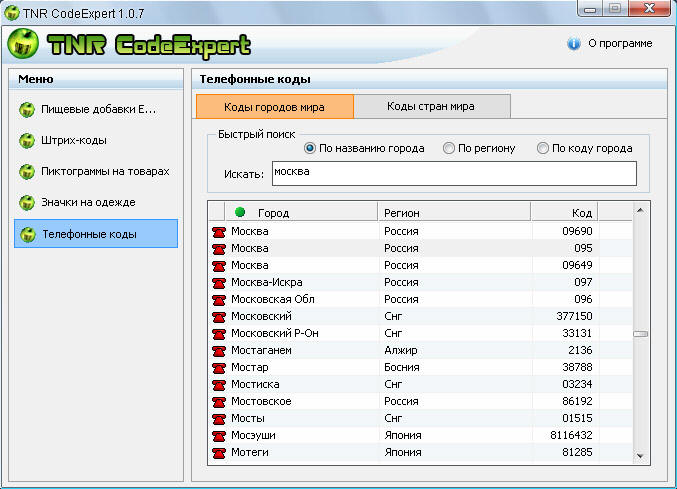
Task: Click the down arrow of the results scrollbar
Action: [x=640, y=456]
